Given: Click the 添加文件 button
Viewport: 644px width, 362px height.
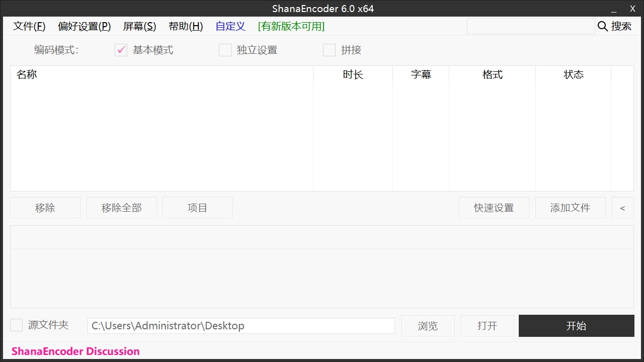Looking at the screenshot, I should click(571, 208).
